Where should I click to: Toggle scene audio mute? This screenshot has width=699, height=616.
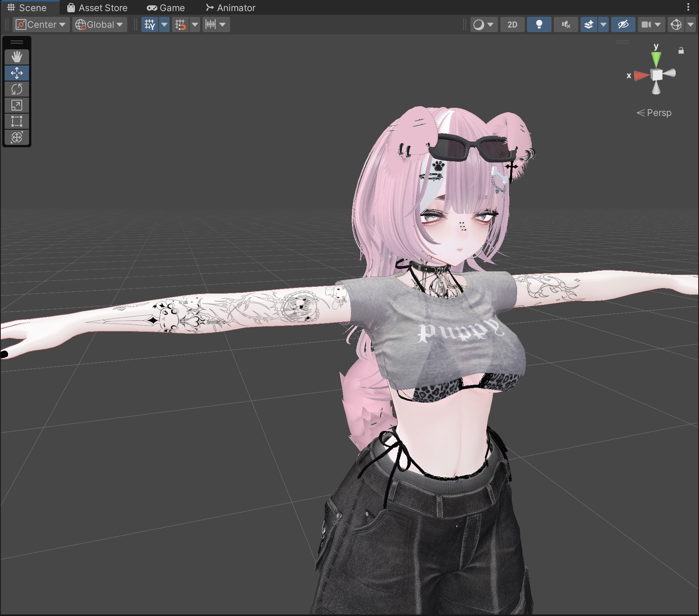pyautogui.click(x=566, y=25)
